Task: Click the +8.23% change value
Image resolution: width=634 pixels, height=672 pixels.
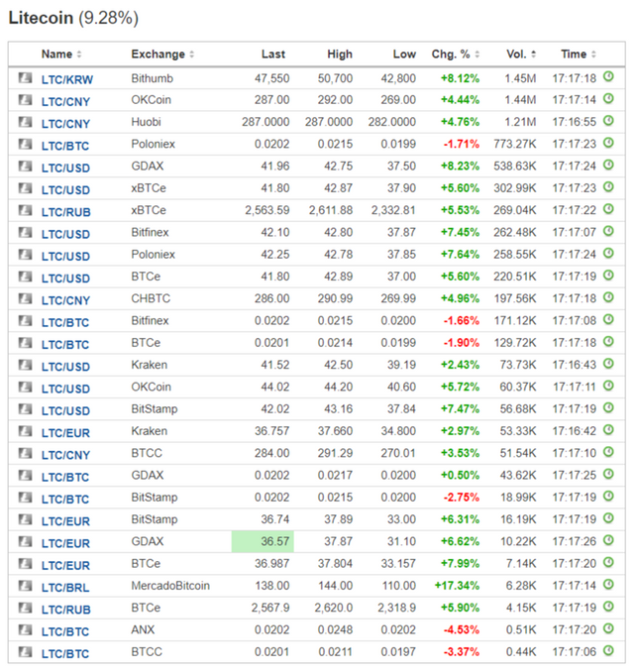Action: [x=460, y=167]
